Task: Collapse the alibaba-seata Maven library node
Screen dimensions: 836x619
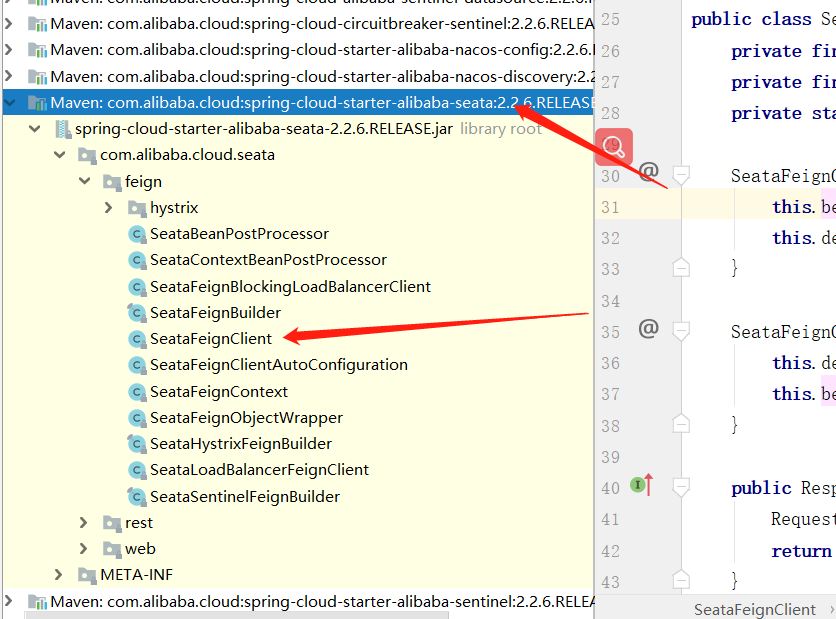Action: tap(11, 103)
